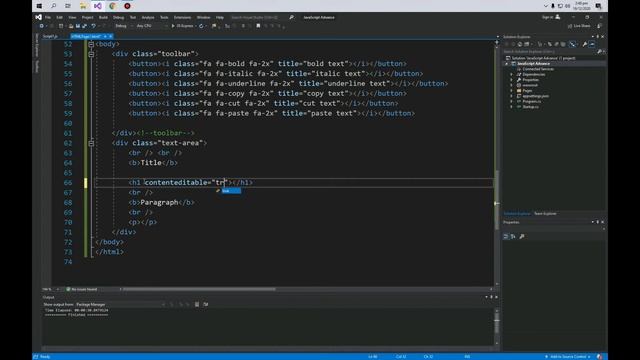The width and height of the screenshot is (640, 360).
Task: Open Chrome from the taskbar
Action: coord(112,6)
